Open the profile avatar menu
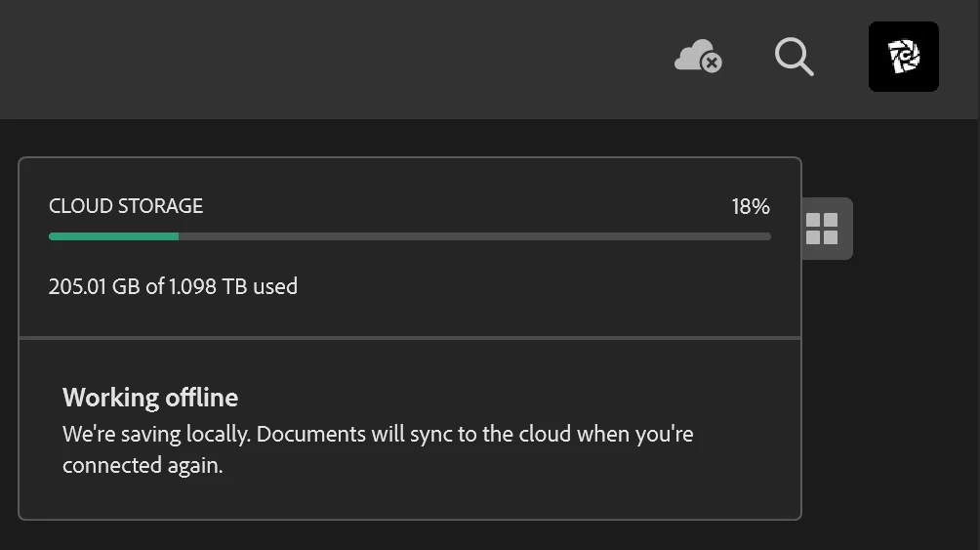 (903, 57)
